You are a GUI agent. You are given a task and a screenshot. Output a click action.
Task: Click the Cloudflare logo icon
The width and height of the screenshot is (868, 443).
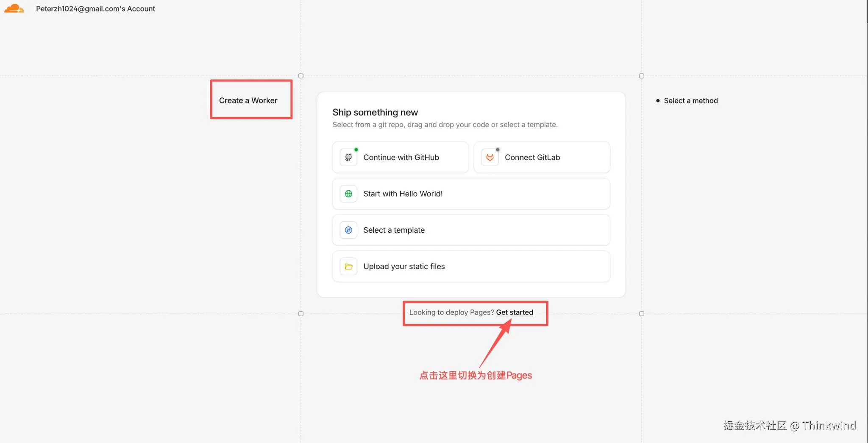(14, 8)
